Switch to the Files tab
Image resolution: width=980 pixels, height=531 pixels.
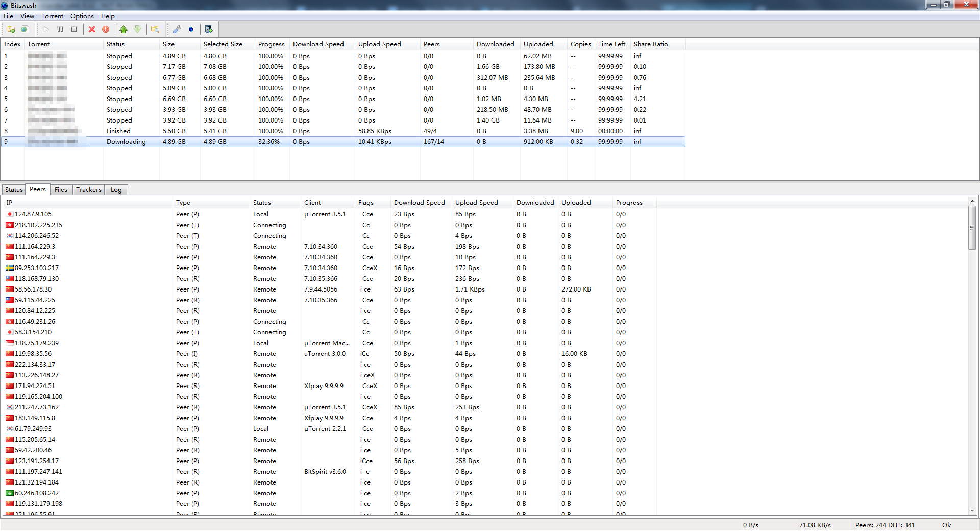tap(61, 189)
